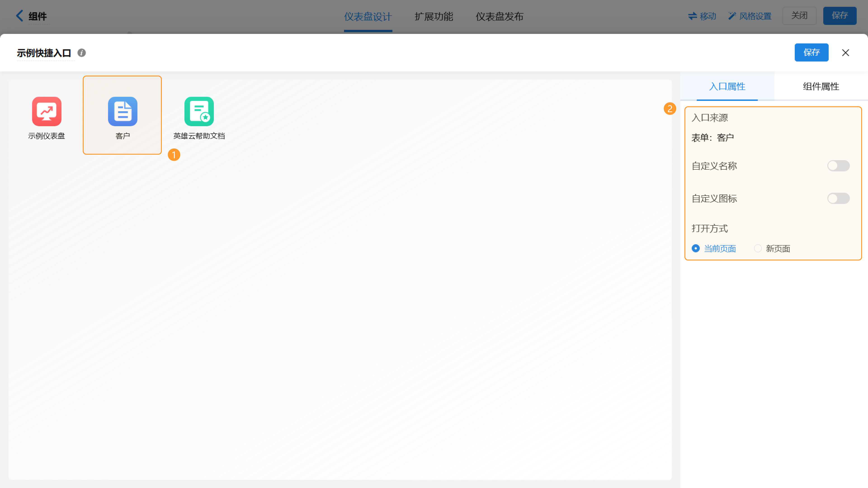Click the back arrow next to 组件
868x488 pixels.
tap(19, 16)
